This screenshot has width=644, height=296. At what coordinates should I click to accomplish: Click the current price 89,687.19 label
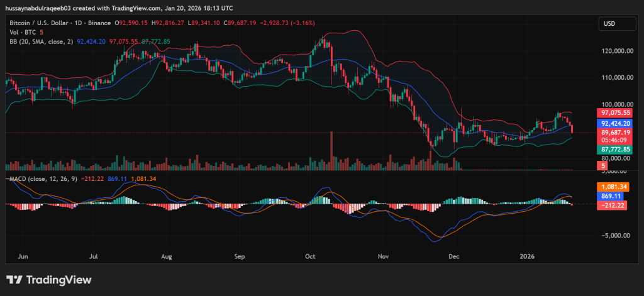614,133
